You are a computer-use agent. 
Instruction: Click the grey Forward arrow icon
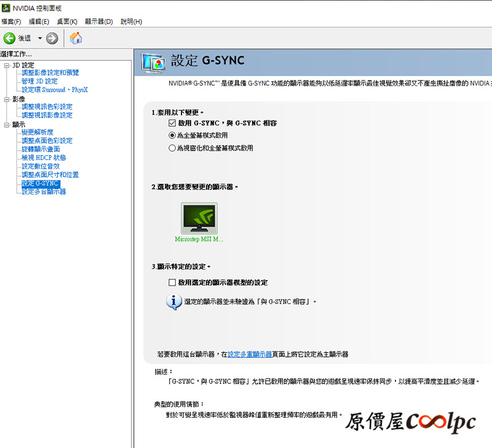pyautogui.click(x=52, y=38)
